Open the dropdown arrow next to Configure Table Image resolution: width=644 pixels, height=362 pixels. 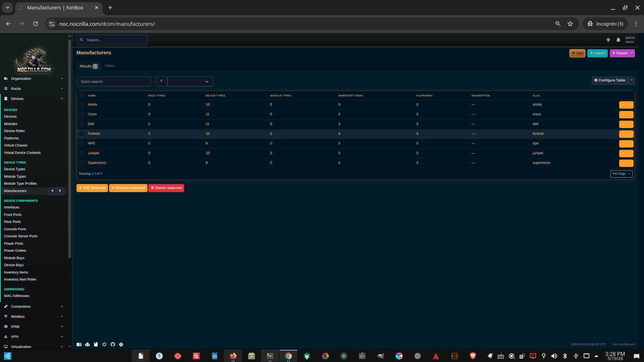[x=632, y=80]
